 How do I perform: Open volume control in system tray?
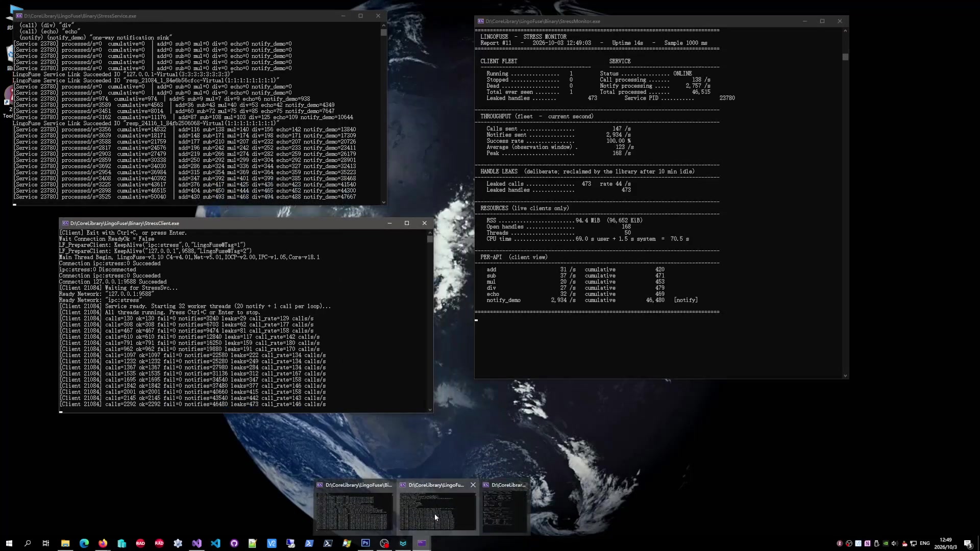click(x=895, y=543)
